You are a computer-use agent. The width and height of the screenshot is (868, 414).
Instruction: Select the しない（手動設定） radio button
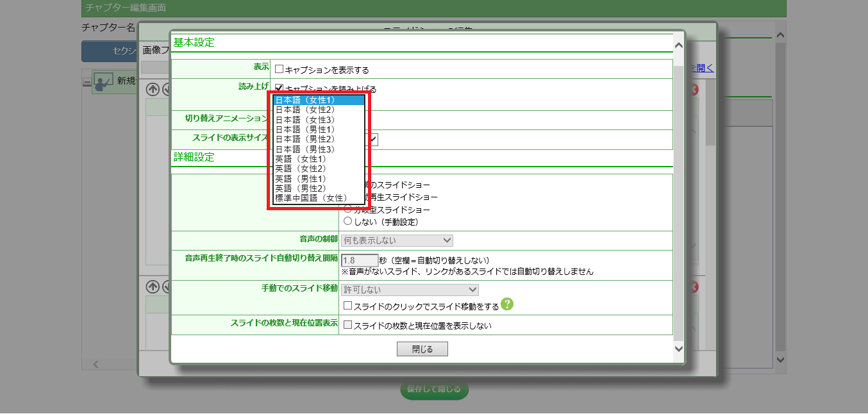(348, 221)
